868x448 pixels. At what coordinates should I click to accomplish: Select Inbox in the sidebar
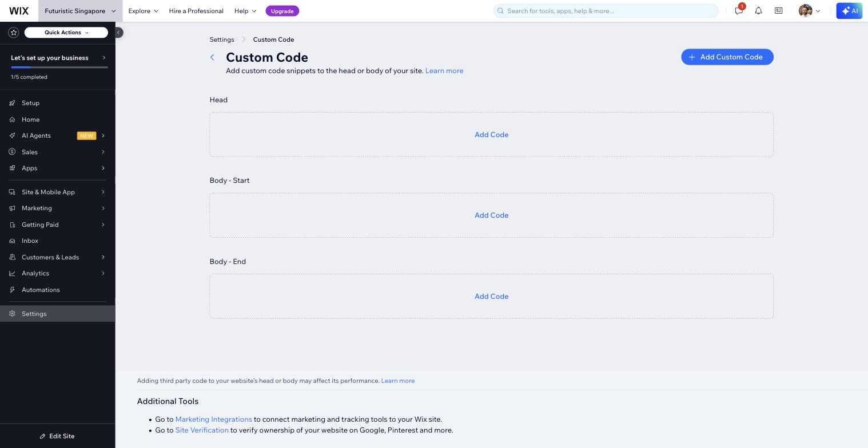pos(57,241)
